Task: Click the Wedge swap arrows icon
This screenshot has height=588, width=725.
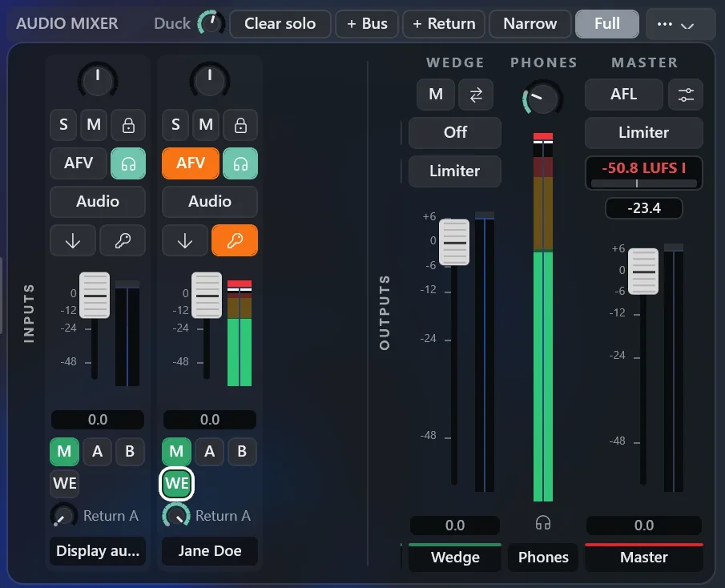Action: (x=476, y=95)
